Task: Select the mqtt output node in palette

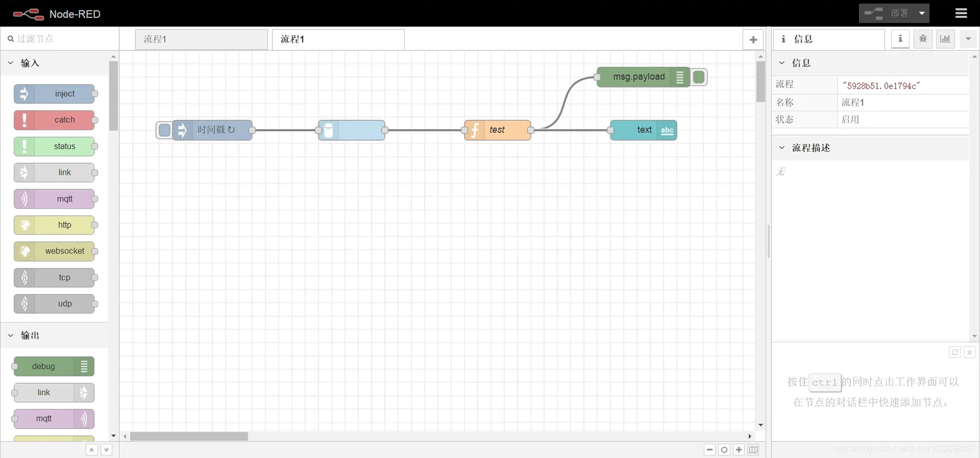Action: [54, 419]
